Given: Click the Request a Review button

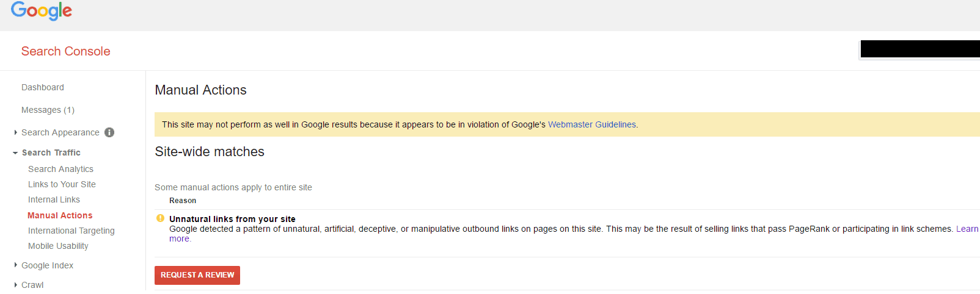Looking at the screenshot, I should (197, 275).
